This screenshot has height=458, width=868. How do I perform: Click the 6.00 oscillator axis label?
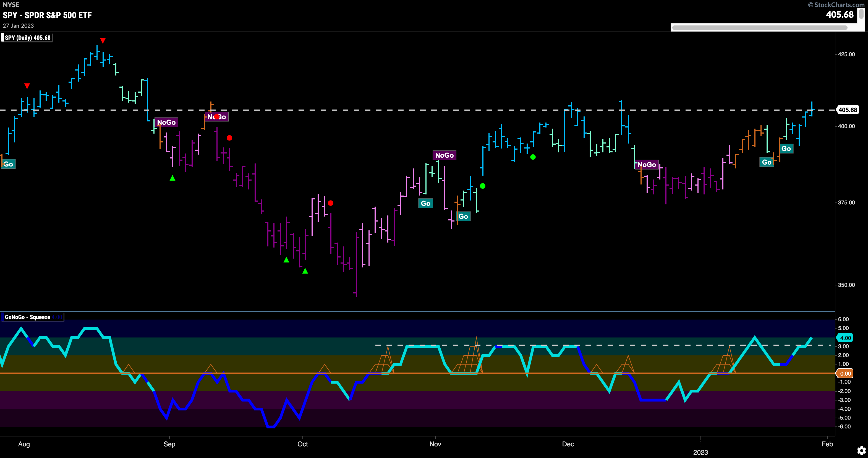click(x=843, y=319)
